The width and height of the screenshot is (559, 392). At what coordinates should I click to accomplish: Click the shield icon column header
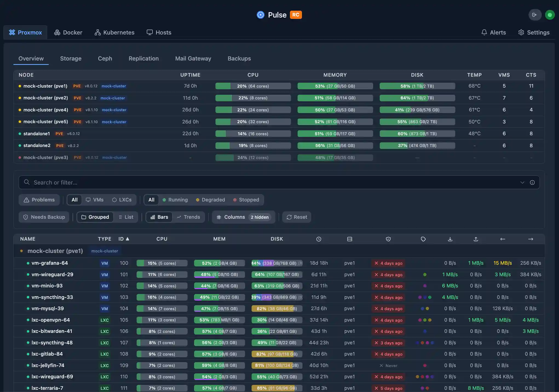[x=388, y=239]
